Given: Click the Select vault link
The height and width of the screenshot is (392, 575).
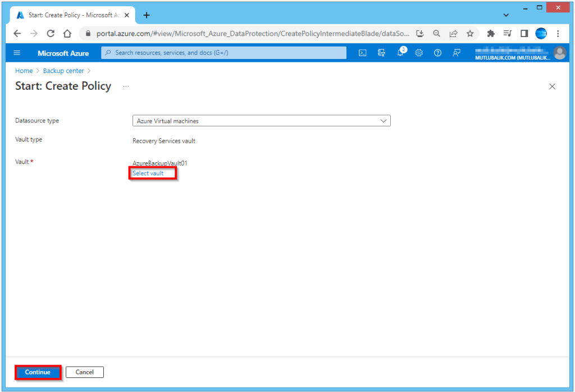Looking at the screenshot, I should (148, 173).
